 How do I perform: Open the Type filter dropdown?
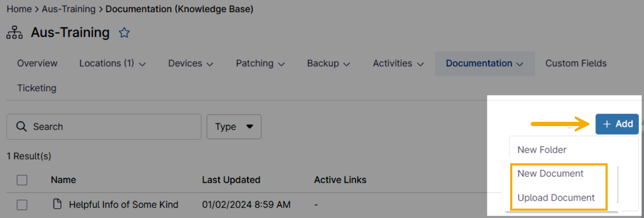point(234,127)
